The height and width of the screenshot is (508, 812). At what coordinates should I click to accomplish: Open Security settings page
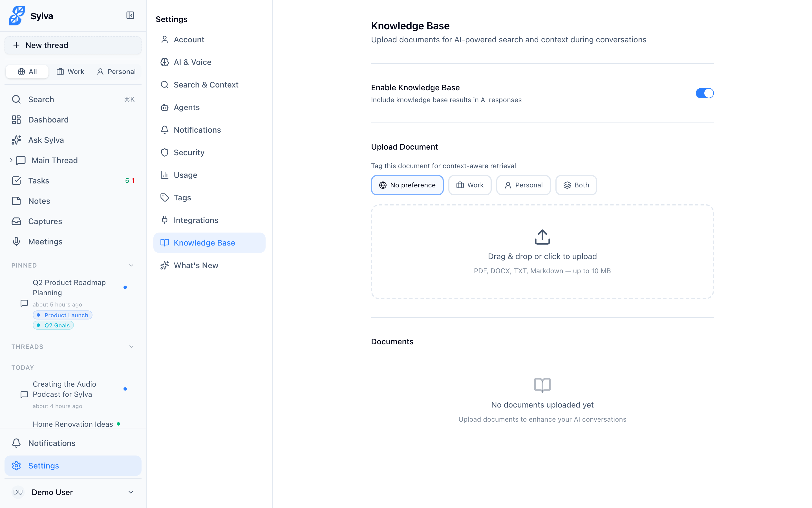(x=209, y=152)
